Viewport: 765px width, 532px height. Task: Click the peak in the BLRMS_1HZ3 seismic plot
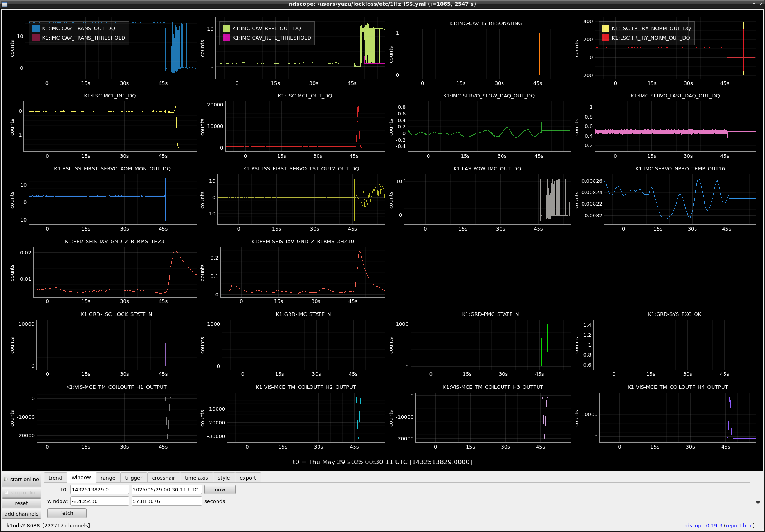pyautogui.click(x=176, y=252)
